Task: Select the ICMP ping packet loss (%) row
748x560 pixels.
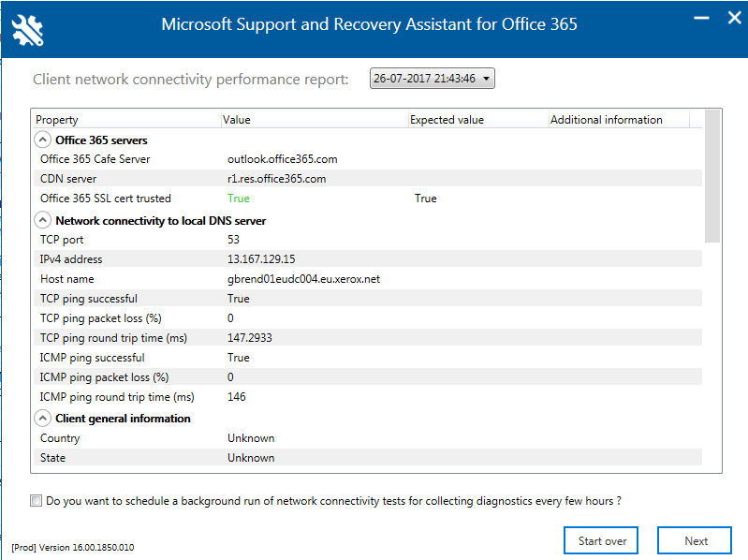Action: click(368, 376)
